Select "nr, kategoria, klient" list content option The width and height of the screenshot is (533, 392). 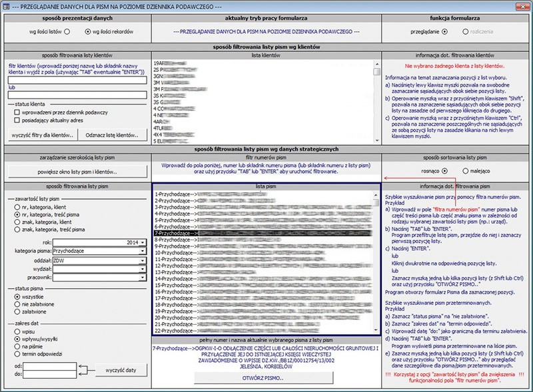coord(17,207)
